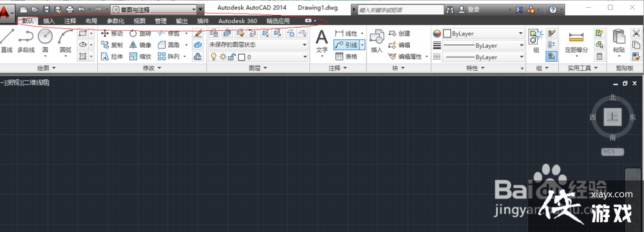The width and height of the screenshot is (644, 232).
Task: Click the 文字 (Text) big A icon
Action: point(321,38)
